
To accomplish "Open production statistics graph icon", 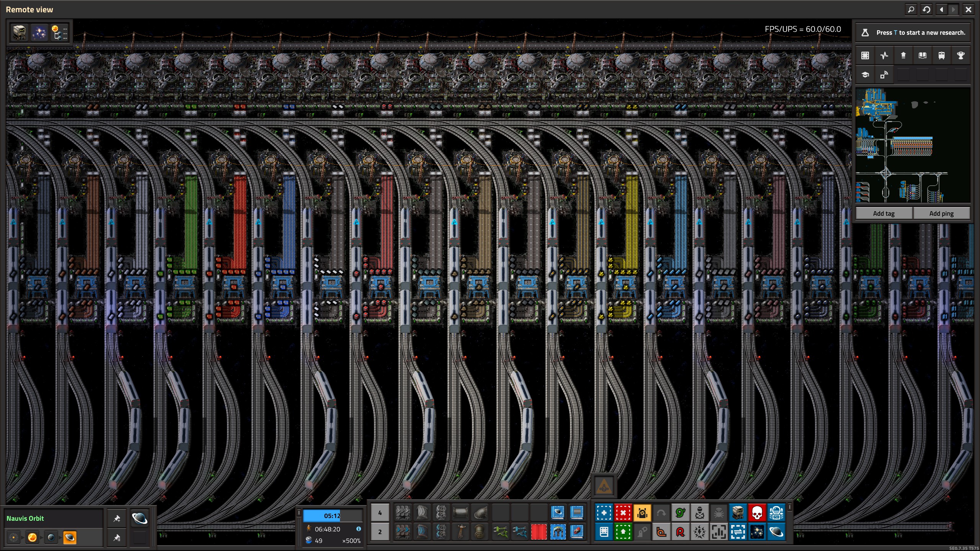I will click(x=884, y=55).
